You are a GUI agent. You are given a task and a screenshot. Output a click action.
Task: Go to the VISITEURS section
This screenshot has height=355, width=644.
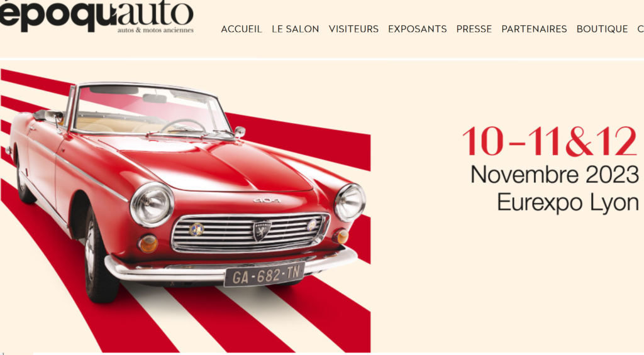pos(353,29)
